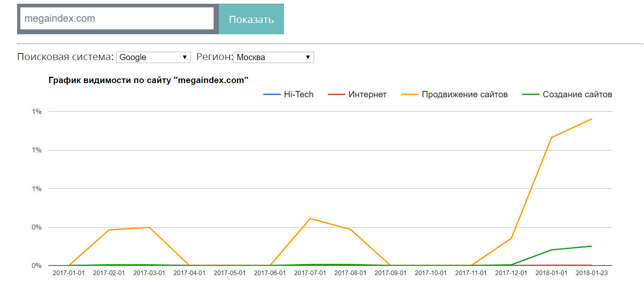Viewport: 644px width, 293px height.
Task: Click the Регион label
Action: pyautogui.click(x=215, y=57)
